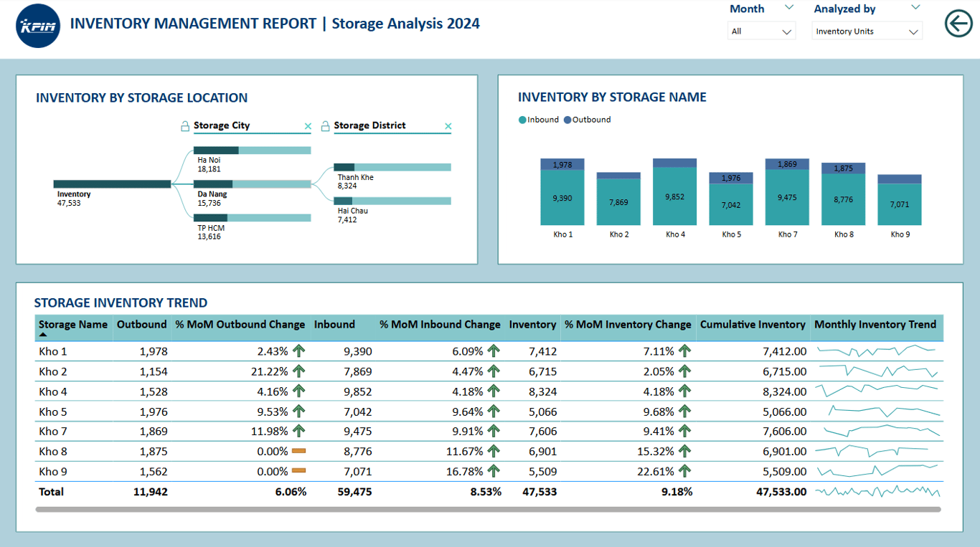Sort by the Storage Name column header
Viewport: 980px width, 547px height.
73,324
